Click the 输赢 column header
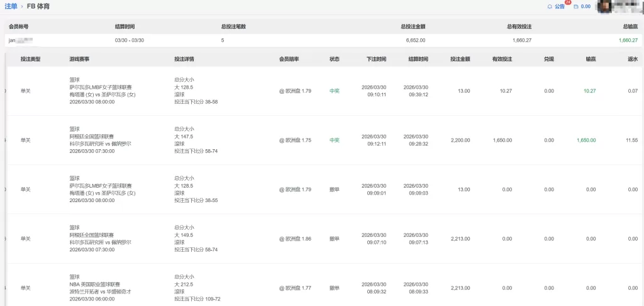This screenshot has height=306, width=644. [591, 59]
